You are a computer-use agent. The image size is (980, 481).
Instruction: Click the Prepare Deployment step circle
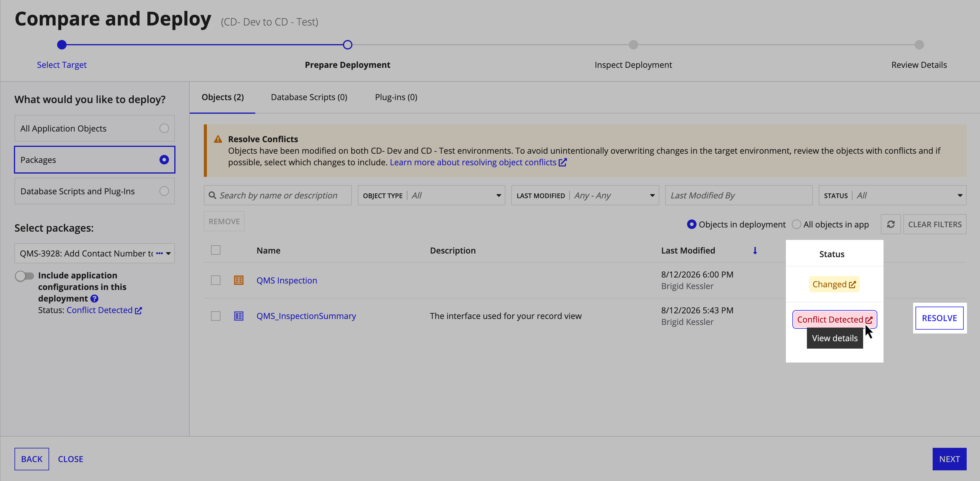tap(347, 45)
